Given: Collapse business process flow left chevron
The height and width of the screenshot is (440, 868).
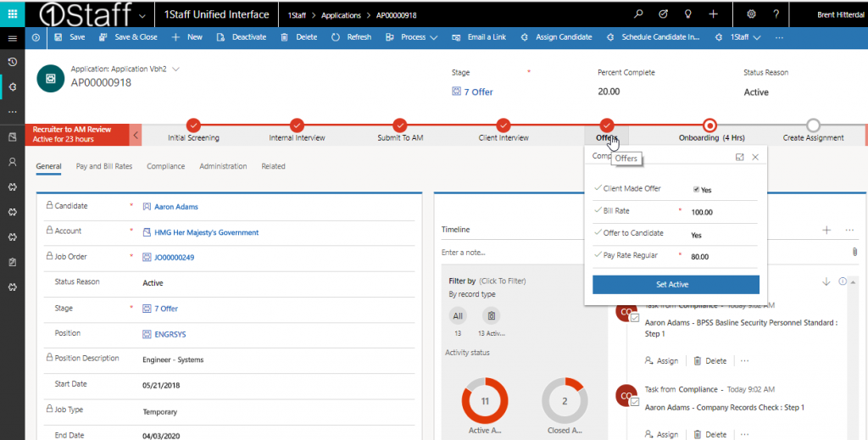Looking at the screenshot, I should pyautogui.click(x=136, y=135).
